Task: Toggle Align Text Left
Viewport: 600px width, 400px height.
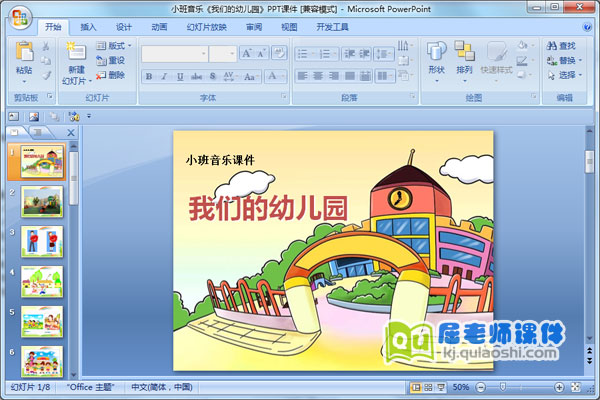Action: (x=303, y=76)
